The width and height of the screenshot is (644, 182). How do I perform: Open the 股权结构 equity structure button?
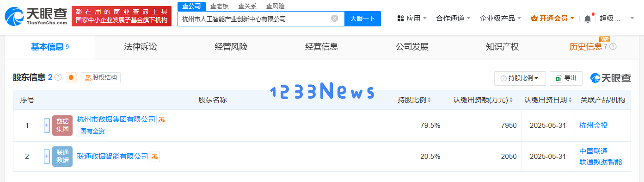coord(101,78)
